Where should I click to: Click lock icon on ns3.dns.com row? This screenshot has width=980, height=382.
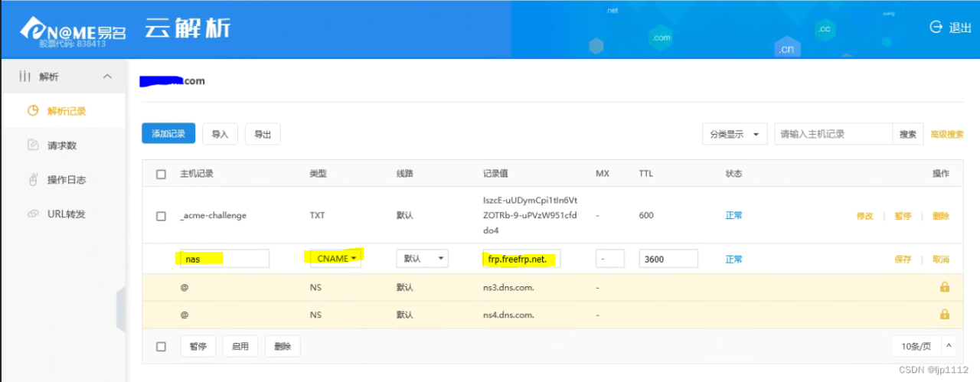(944, 287)
